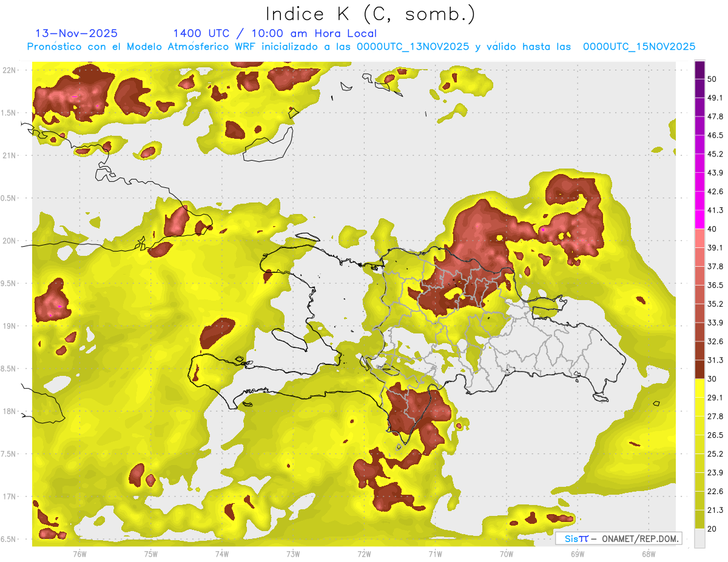Click the '69W' longitude label

(x=578, y=554)
